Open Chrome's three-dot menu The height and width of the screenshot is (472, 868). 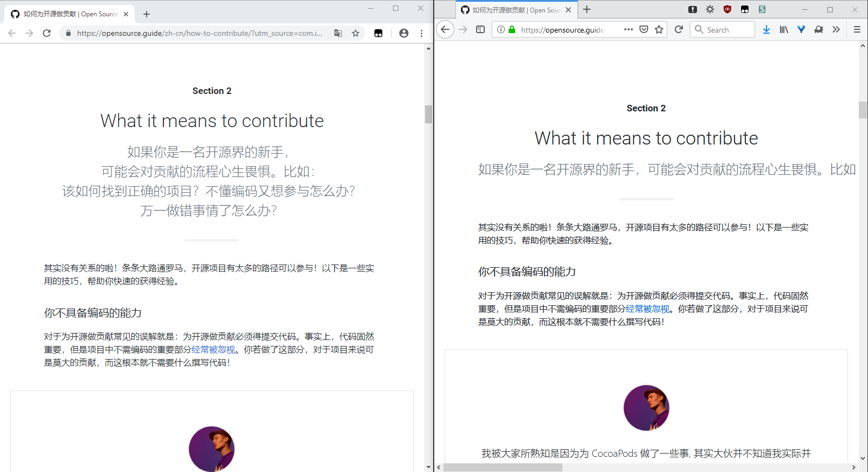[x=421, y=33]
